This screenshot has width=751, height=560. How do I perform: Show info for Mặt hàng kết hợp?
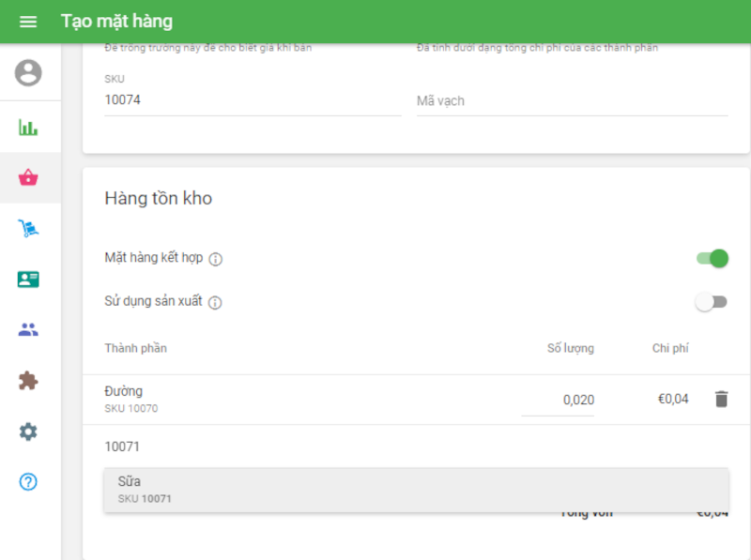[x=215, y=259]
